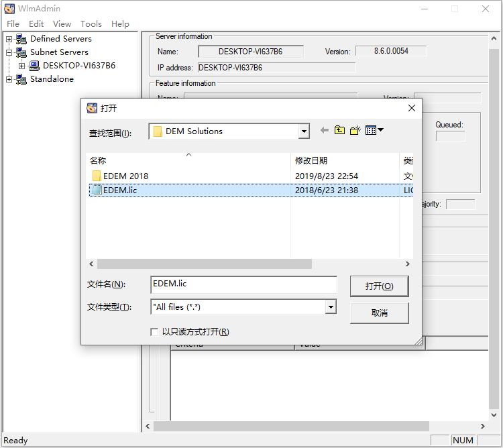Viewport: 503px width, 448px height.
Task: Click the 打开(O) open button
Action: tap(379, 286)
